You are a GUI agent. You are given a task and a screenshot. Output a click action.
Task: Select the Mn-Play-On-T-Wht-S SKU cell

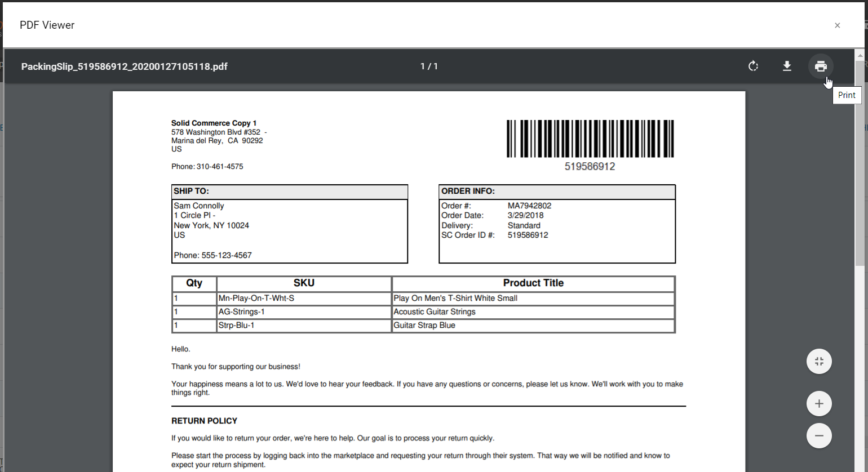pyautogui.click(x=256, y=298)
